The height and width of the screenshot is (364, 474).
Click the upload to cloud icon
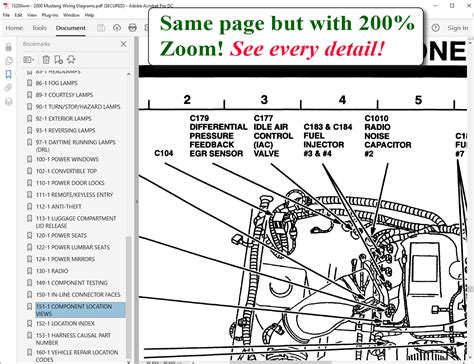(117, 28)
